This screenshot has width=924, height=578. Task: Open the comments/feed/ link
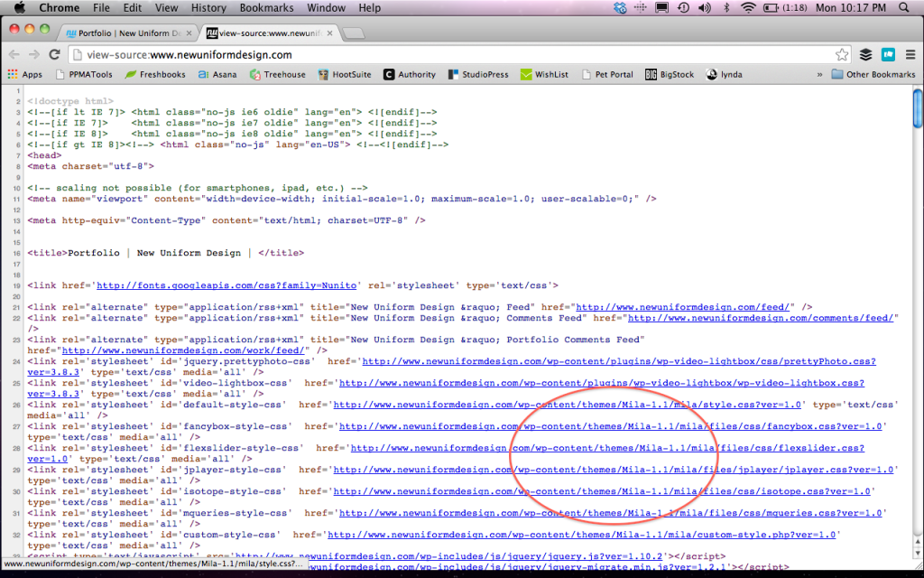[x=761, y=318]
